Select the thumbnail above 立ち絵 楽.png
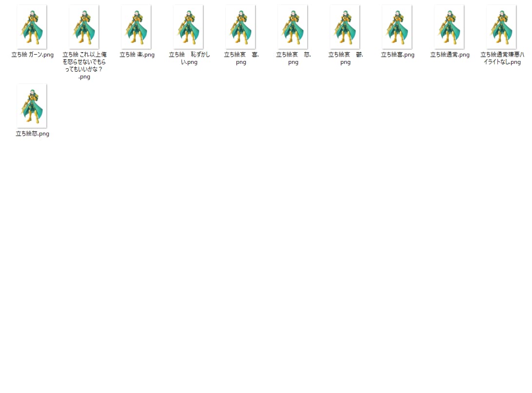The image size is (532, 393). [x=137, y=27]
